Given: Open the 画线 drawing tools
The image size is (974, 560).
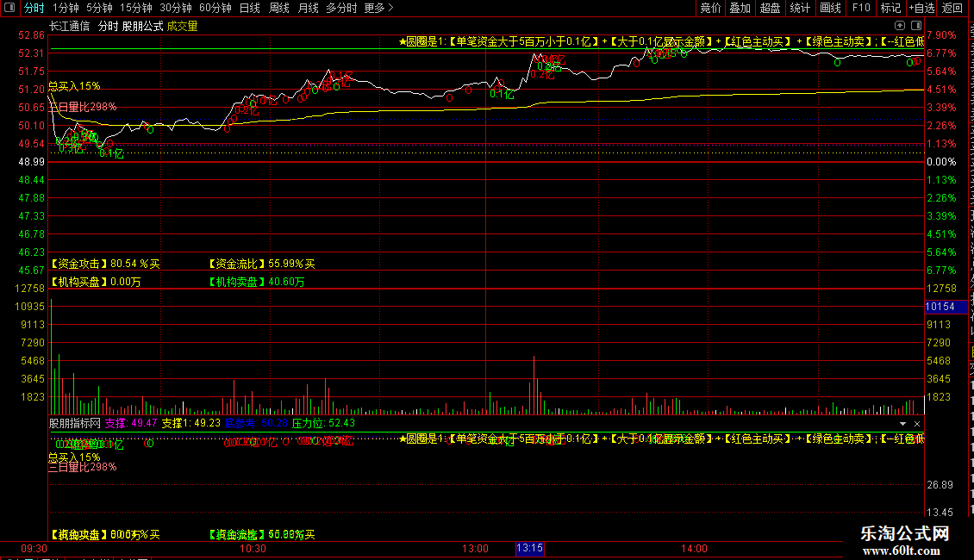Looking at the screenshot, I should 831,8.
